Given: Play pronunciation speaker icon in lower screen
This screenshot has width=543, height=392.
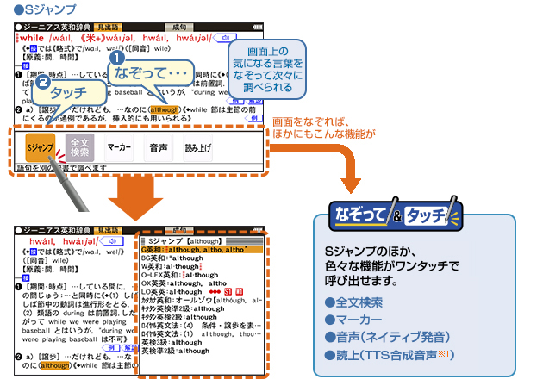Looking at the screenshot, I should pyautogui.click(x=112, y=241).
